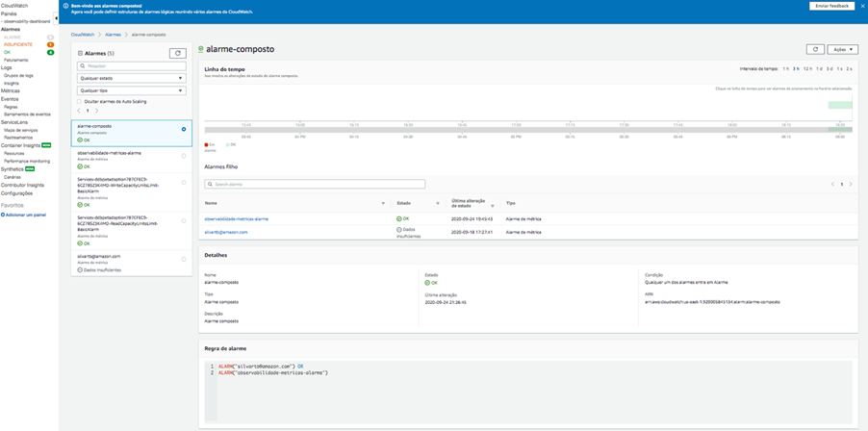This screenshot has width=868, height=431.
Task: Collapse the Alarmes list panel icon
Action: coord(80,54)
